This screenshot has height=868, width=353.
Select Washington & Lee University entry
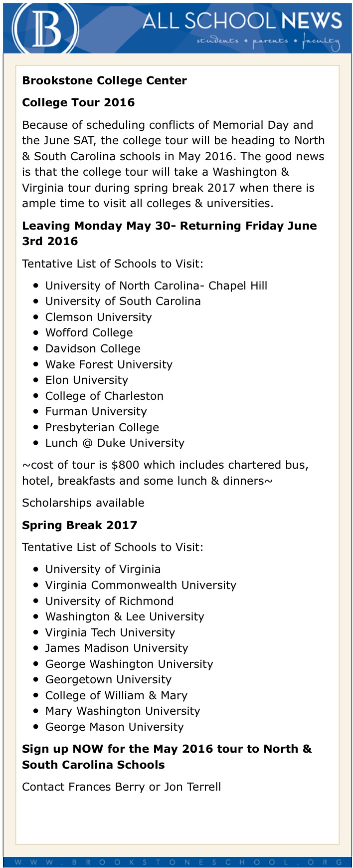pos(125,616)
